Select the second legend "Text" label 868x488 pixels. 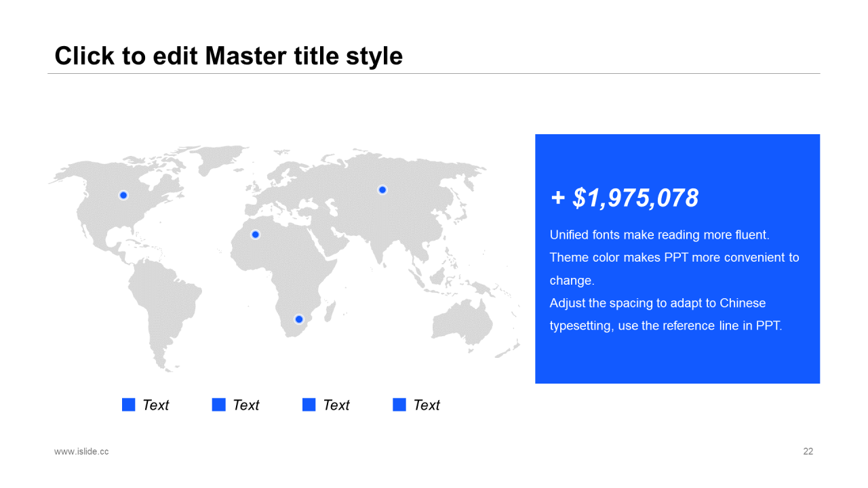(245, 405)
